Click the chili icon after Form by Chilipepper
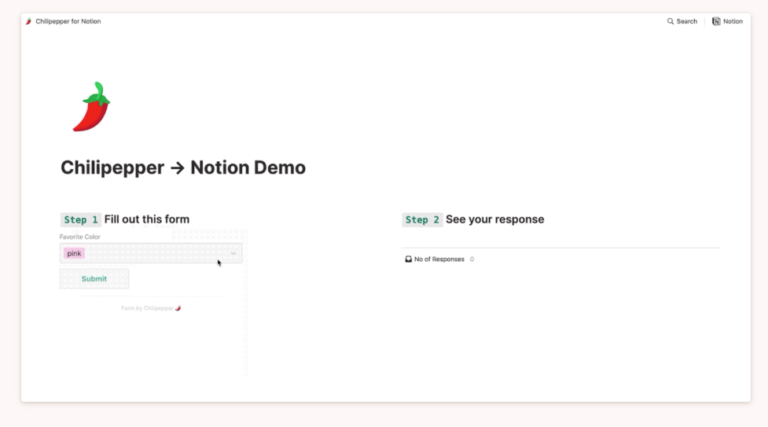The image size is (768, 427). 178,308
